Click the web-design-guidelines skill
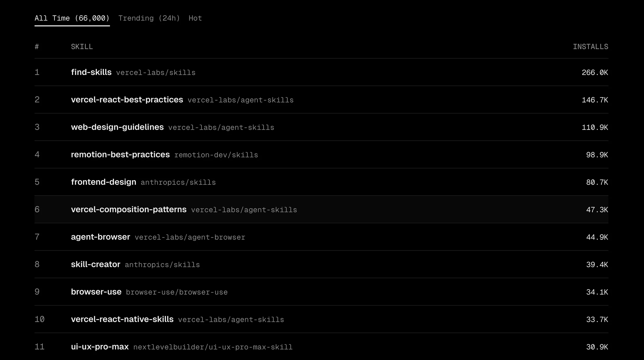 pyautogui.click(x=117, y=127)
